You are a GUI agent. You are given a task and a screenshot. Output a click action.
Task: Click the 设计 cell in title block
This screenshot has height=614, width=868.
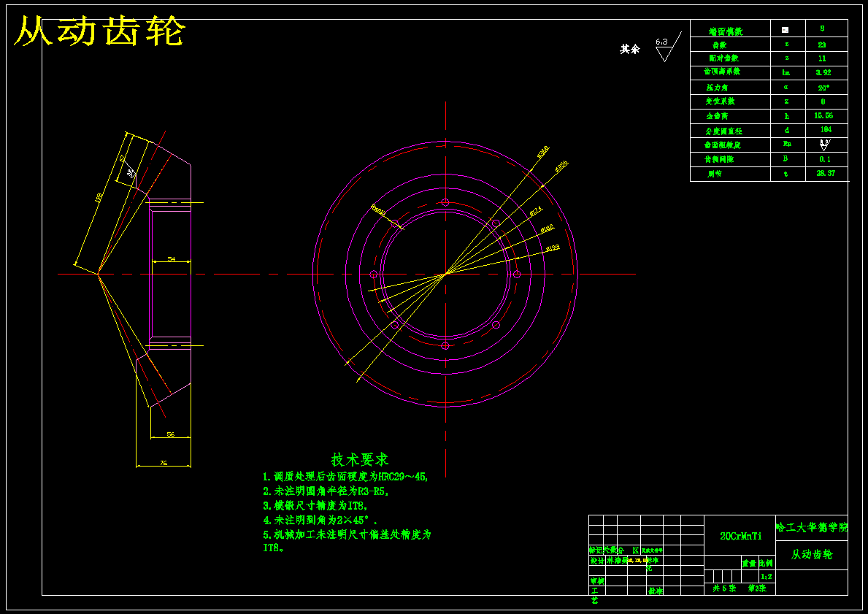tap(596, 560)
